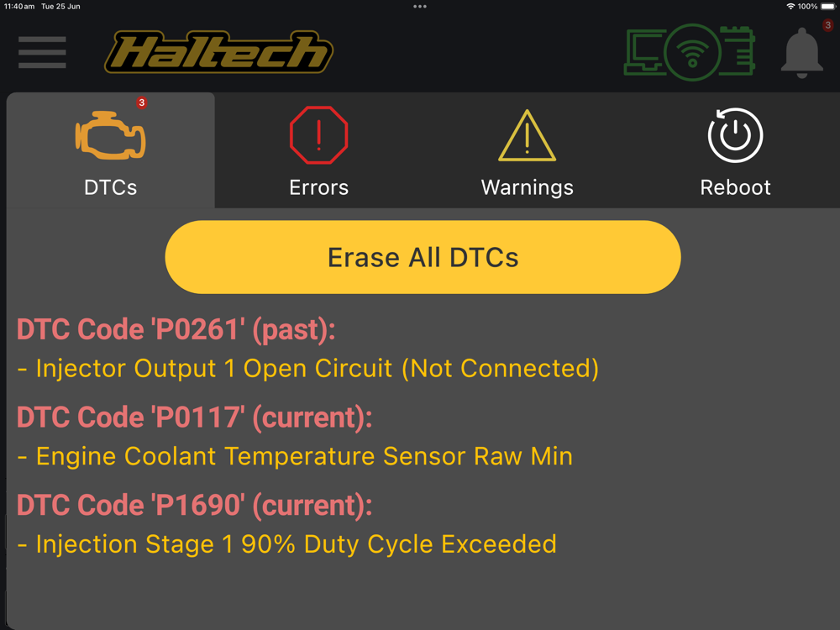Tap the Haltech logo
Screen dimensions: 840x630
(x=218, y=52)
